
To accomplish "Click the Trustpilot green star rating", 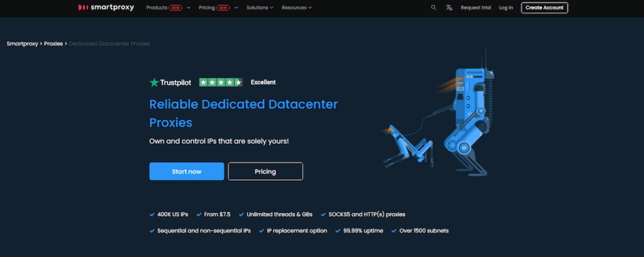I will pyautogui.click(x=221, y=82).
